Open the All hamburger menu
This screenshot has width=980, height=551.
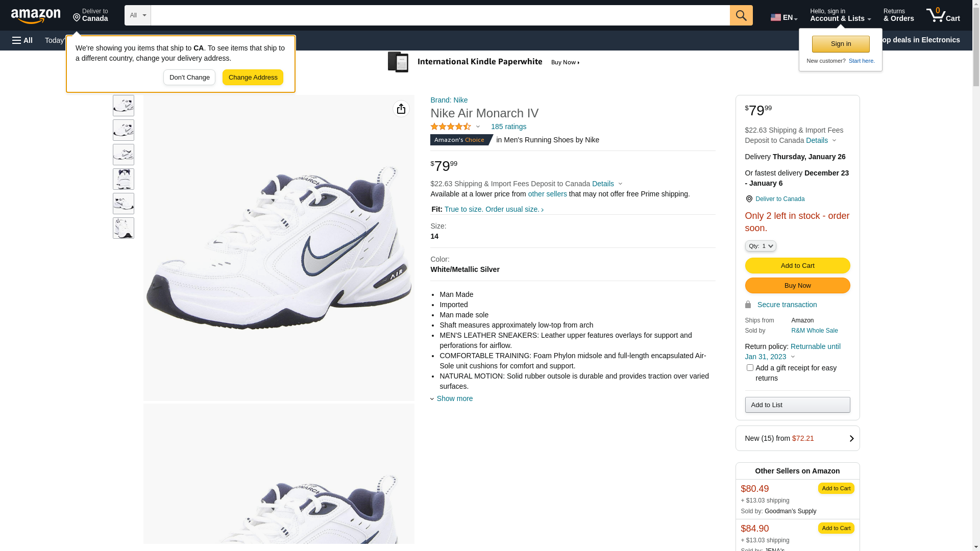click(22, 40)
